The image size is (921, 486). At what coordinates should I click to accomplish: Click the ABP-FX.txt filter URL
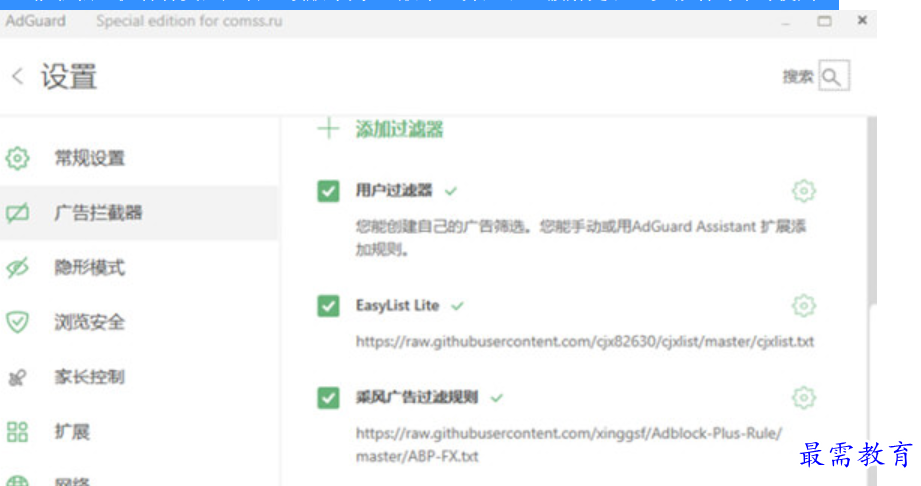point(569,445)
